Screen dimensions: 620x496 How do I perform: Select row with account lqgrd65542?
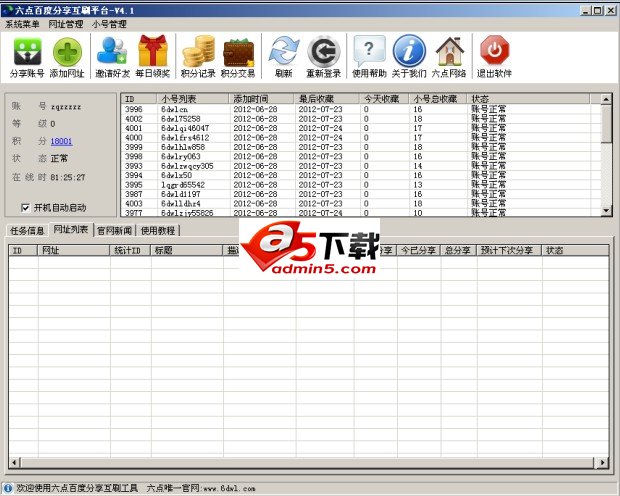click(x=361, y=185)
